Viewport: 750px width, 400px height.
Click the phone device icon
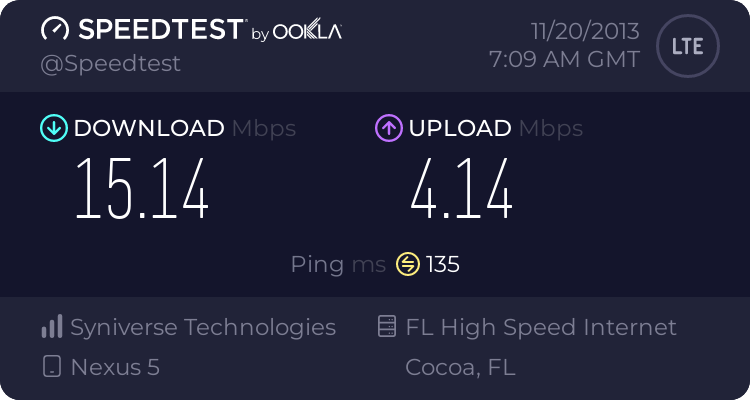click(52, 367)
